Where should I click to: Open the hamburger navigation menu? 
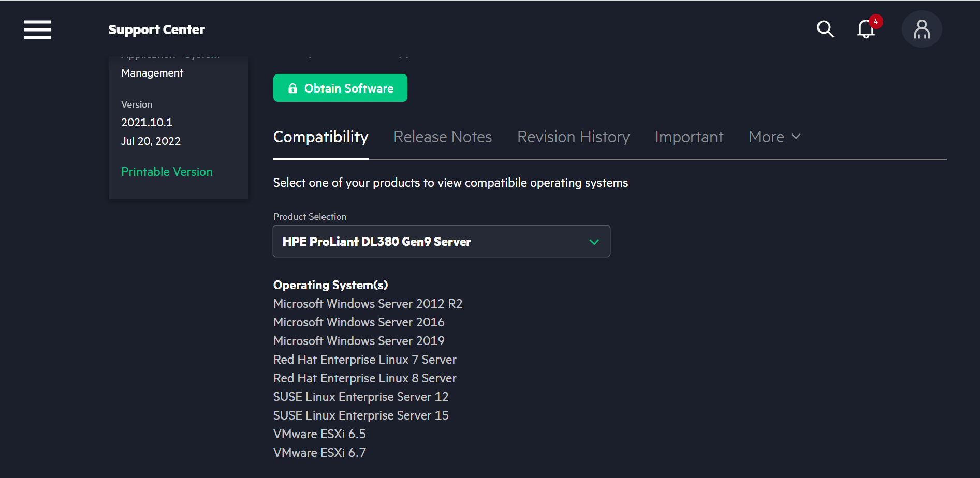(x=37, y=29)
